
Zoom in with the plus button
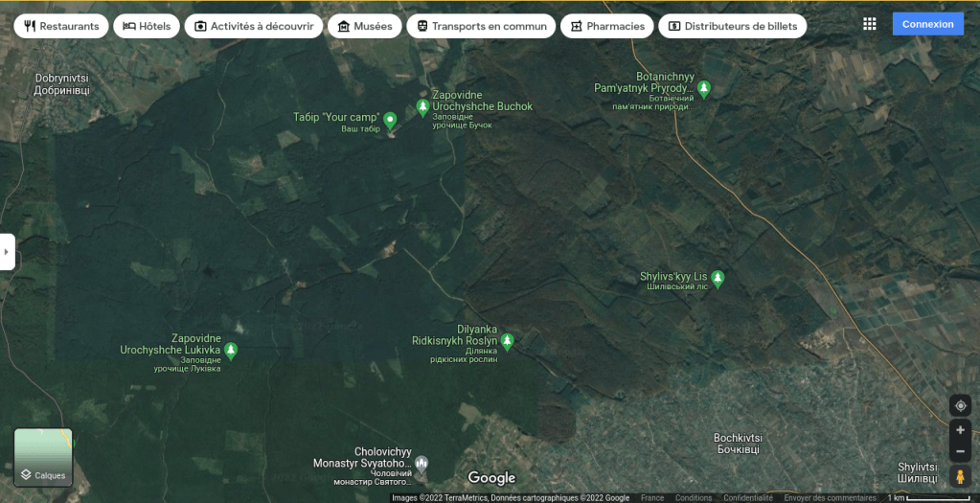(960, 430)
